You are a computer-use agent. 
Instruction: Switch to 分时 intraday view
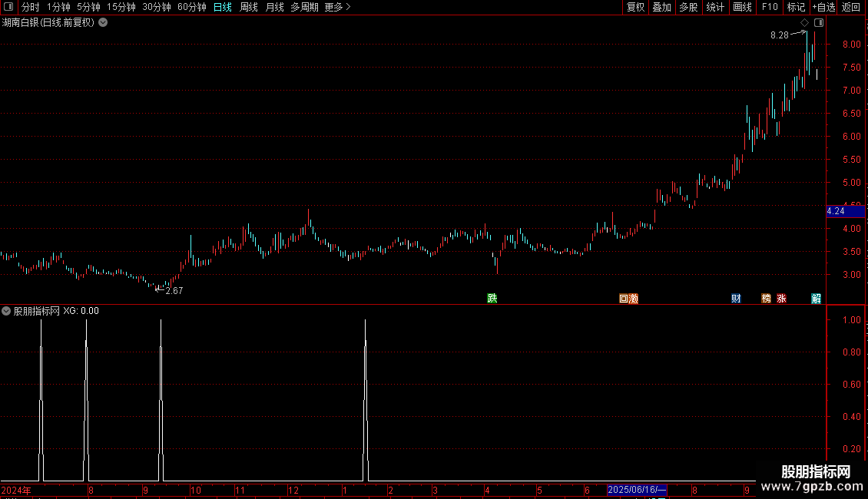(x=31, y=7)
